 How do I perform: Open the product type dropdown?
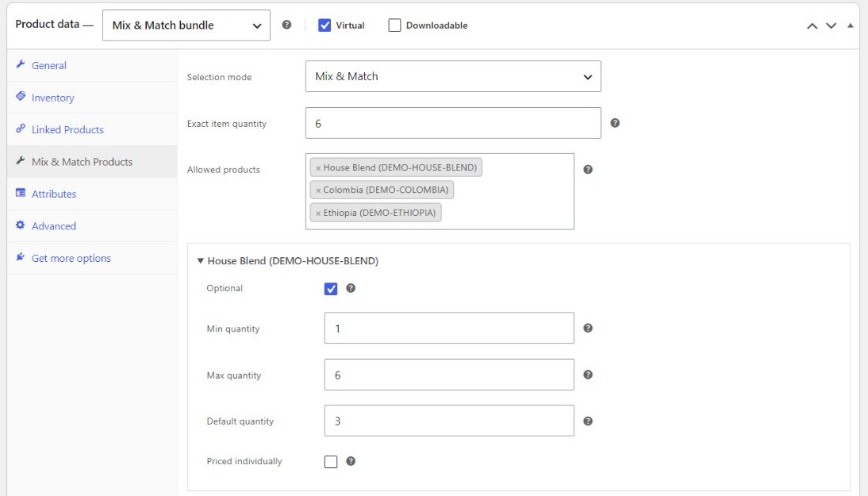186,25
